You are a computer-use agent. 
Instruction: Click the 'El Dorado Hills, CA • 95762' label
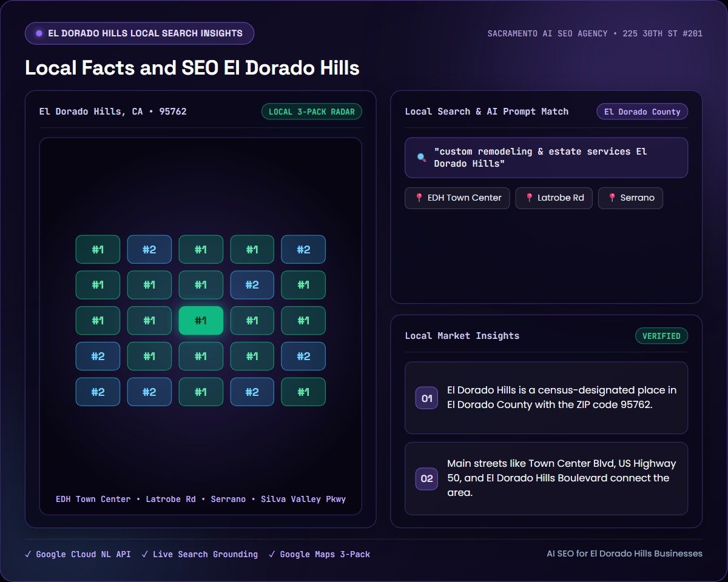point(113,112)
